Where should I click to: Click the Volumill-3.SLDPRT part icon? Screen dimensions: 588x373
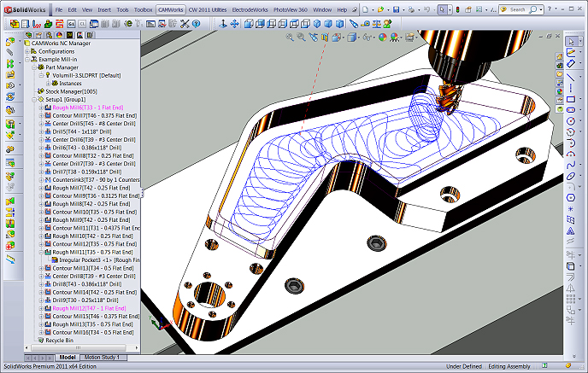tap(48, 75)
